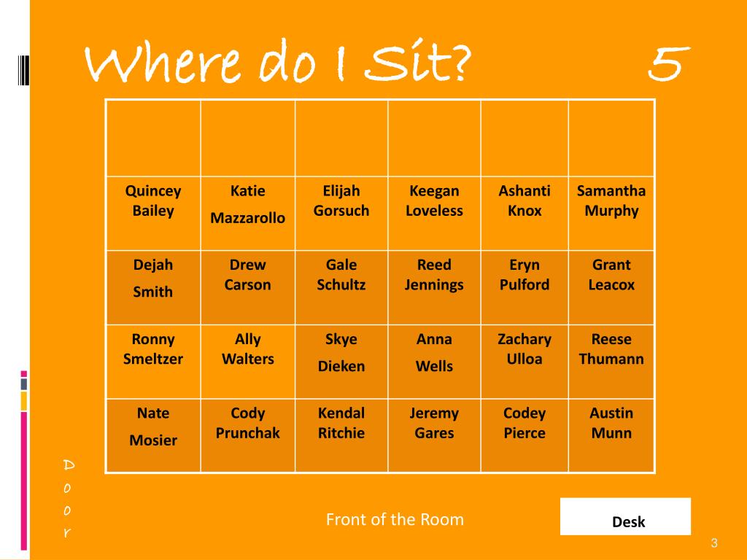Click Gale Schultz's seat
This screenshot has width=747, height=560.
(x=341, y=287)
